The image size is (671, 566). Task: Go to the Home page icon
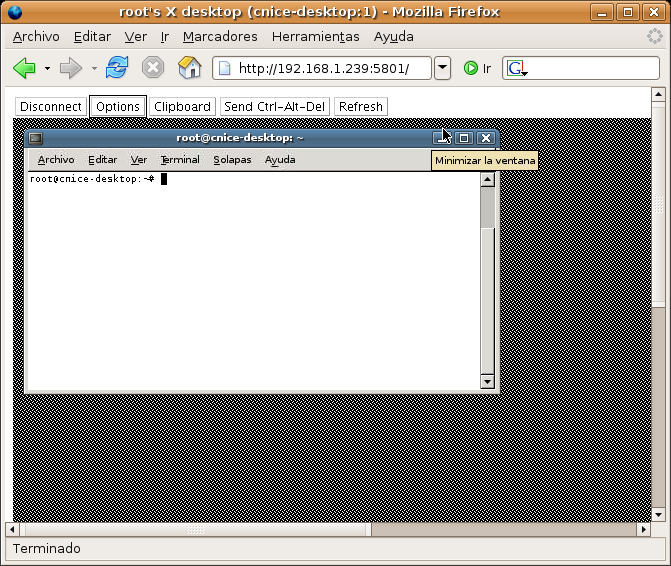tap(189, 68)
